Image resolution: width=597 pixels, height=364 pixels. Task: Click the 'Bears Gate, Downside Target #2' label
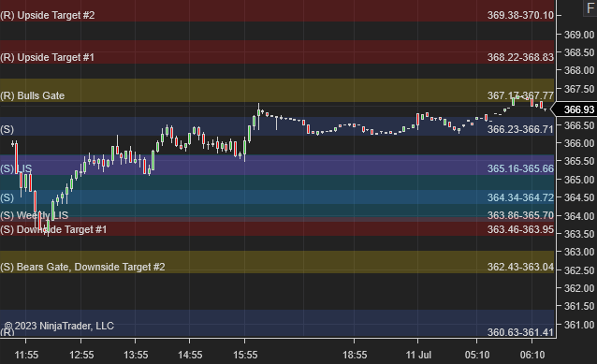click(91, 267)
